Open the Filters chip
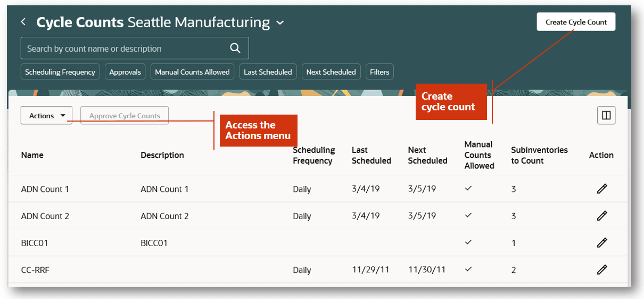This screenshot has width=644, height=299. click(379, 72)
